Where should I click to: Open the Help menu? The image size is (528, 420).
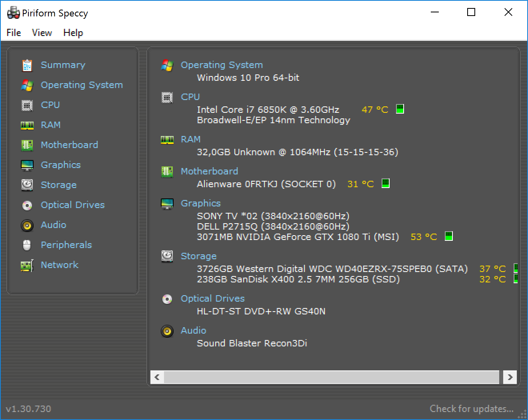(x=73, y=33)
